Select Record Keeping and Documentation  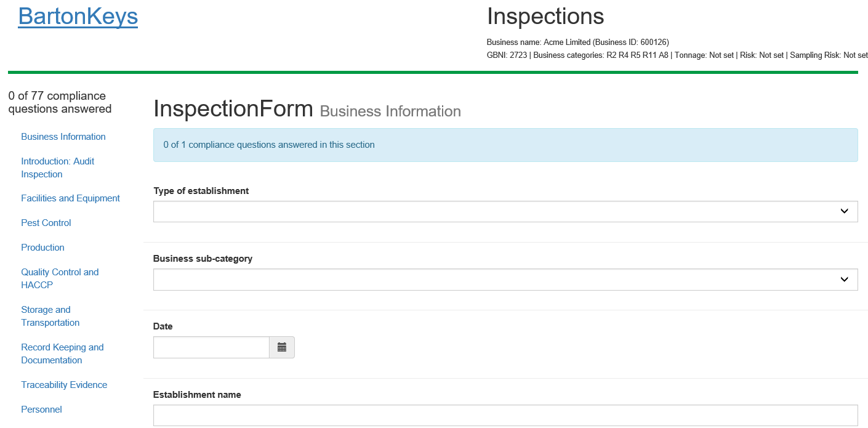click(x=62, y=353)
